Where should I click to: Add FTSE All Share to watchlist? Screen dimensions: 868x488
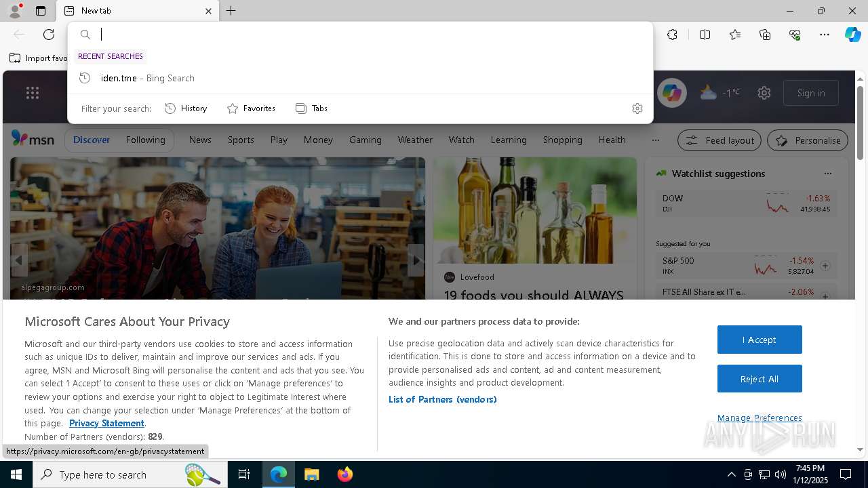click(x=825, y=296)
